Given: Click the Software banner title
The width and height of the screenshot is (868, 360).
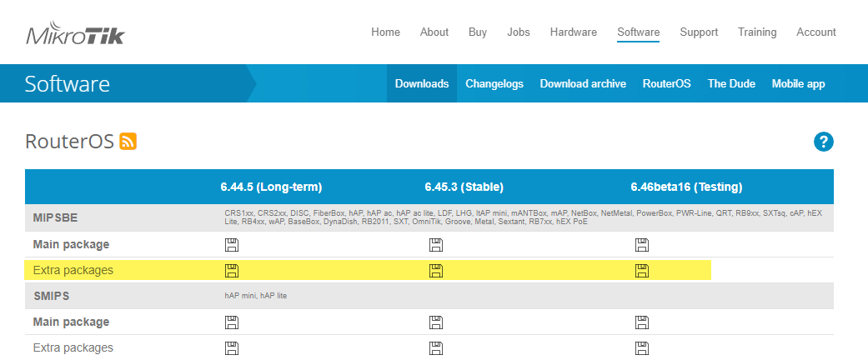Looking at the screenshot, I should tap(67, 84).
